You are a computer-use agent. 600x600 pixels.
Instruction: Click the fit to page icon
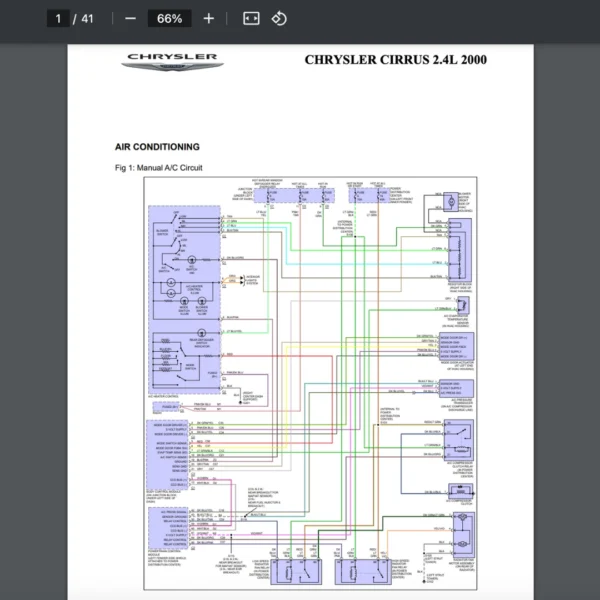251,18
